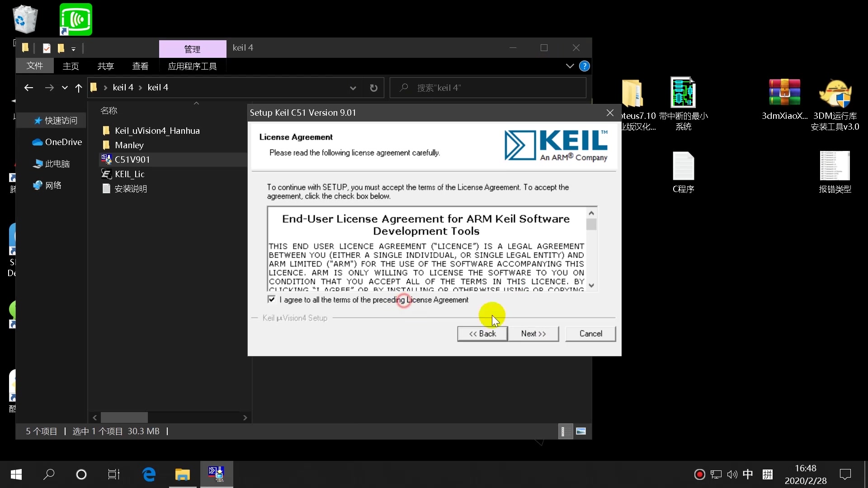Open taskbar search

pos(49,474)
